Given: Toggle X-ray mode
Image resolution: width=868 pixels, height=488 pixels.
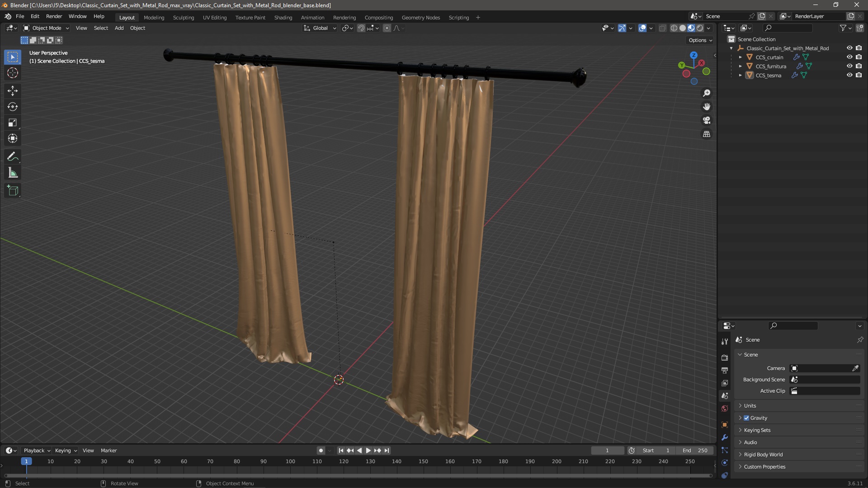Looking at the screenshot, I should (x=662, y=28).
